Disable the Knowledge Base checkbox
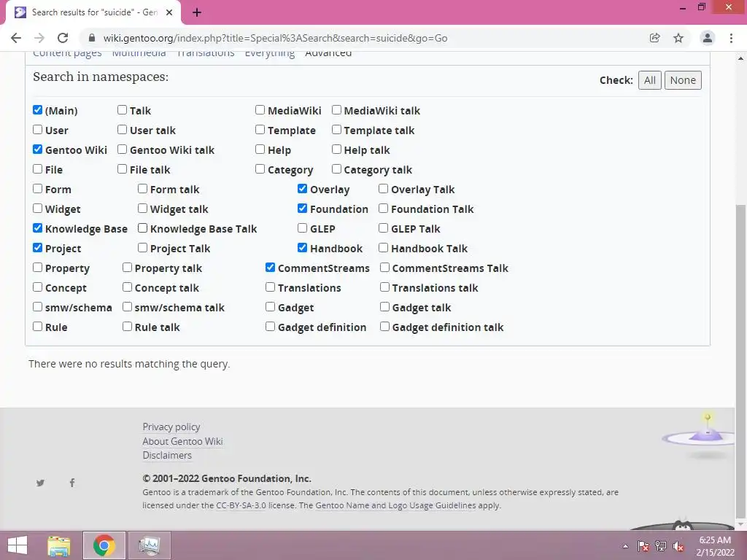 point(38,228)
